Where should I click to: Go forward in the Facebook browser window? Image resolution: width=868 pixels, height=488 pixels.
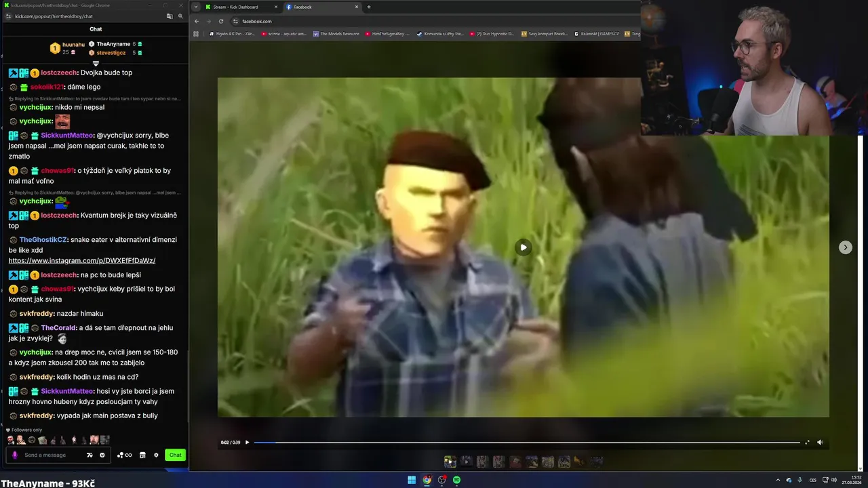click(x=209, y=21)
